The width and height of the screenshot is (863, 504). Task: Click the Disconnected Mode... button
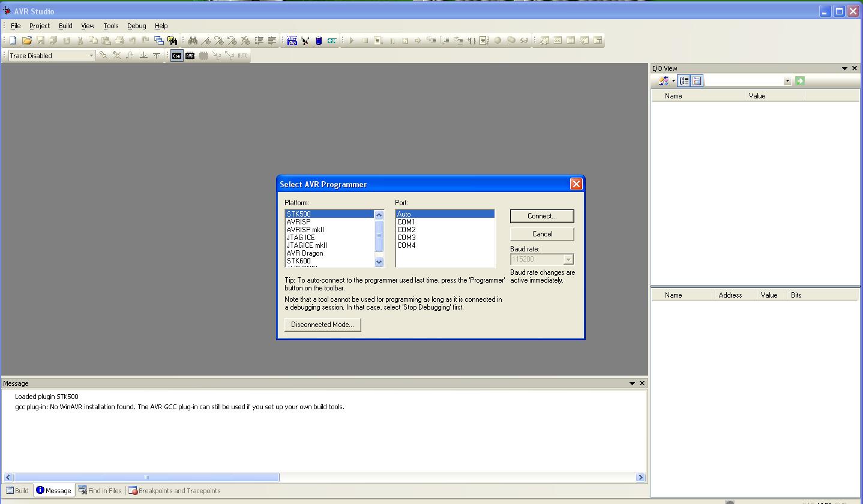322,325
